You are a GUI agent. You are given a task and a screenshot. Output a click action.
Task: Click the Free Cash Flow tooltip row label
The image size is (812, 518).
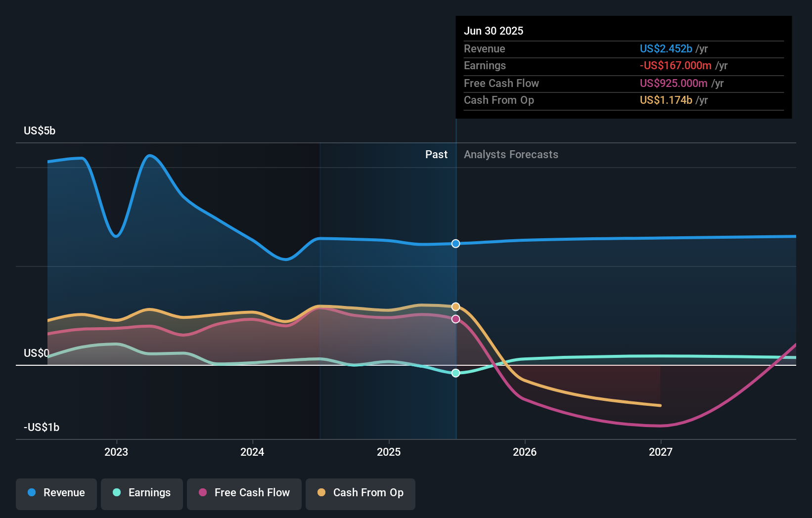coord(501,83)
